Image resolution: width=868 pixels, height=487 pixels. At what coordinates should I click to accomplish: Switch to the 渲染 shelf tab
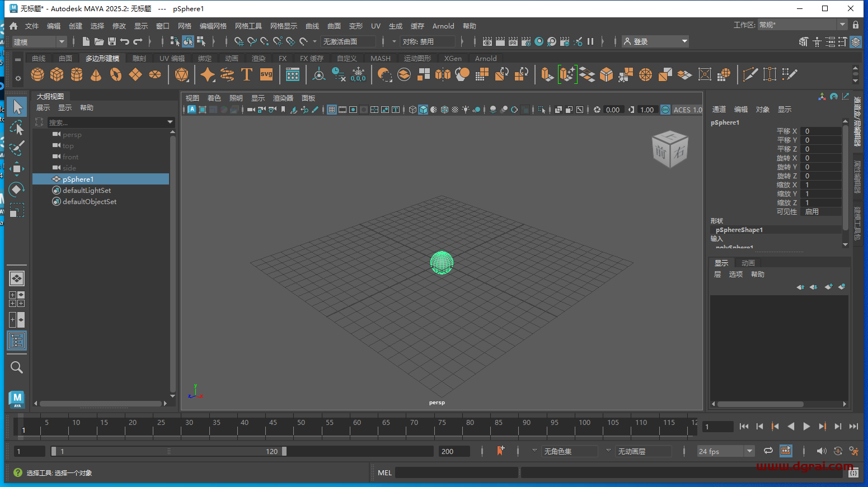tap(259, 58)
